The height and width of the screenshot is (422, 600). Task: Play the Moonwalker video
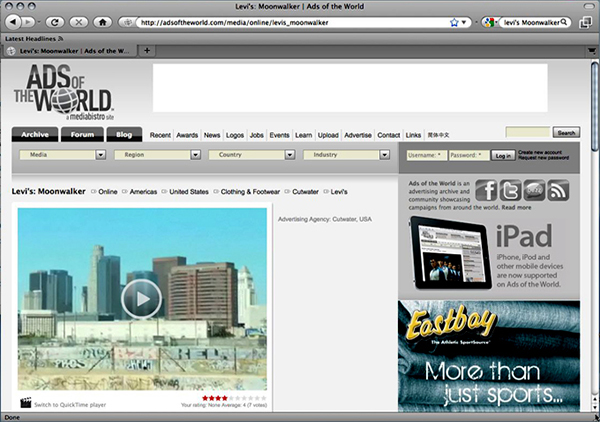point(142,299)
